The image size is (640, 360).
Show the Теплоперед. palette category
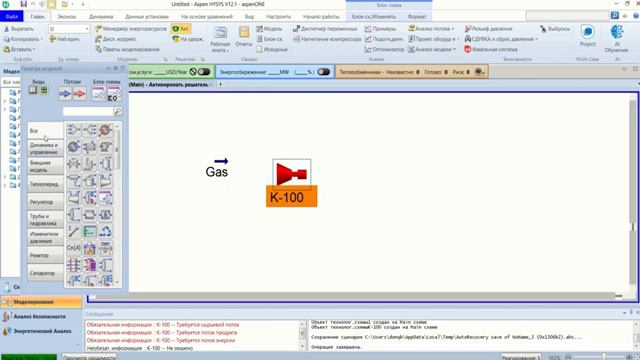(45, 184)
